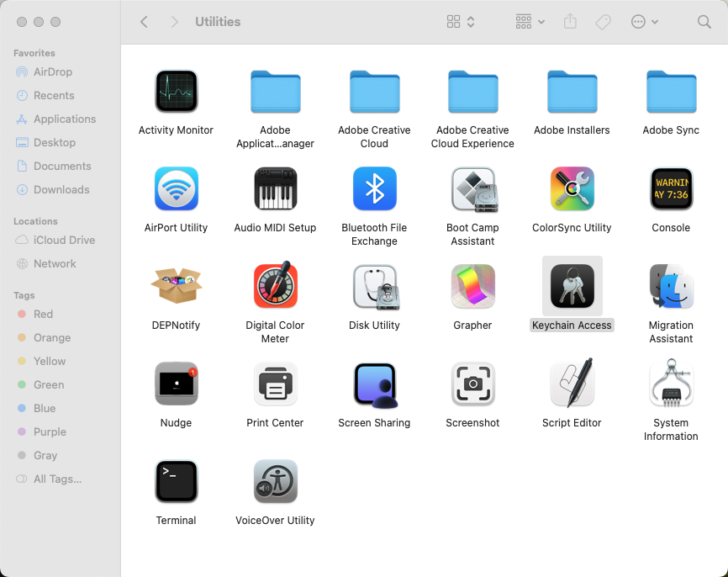Select the Digital Color Meter icon
This screenshot has height=577, width=728.
click(276, 285)
